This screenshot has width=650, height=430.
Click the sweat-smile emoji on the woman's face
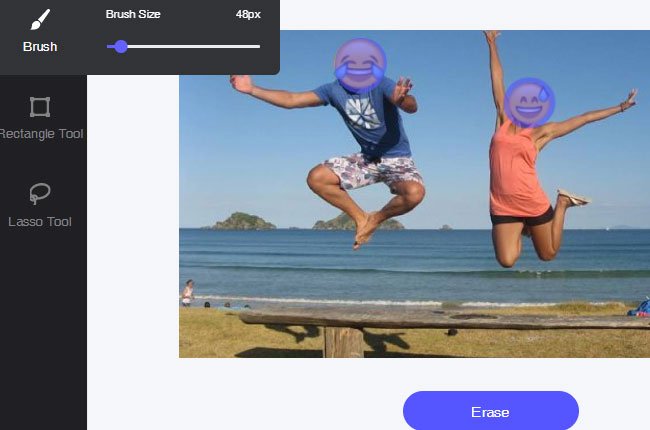(529, 102)
